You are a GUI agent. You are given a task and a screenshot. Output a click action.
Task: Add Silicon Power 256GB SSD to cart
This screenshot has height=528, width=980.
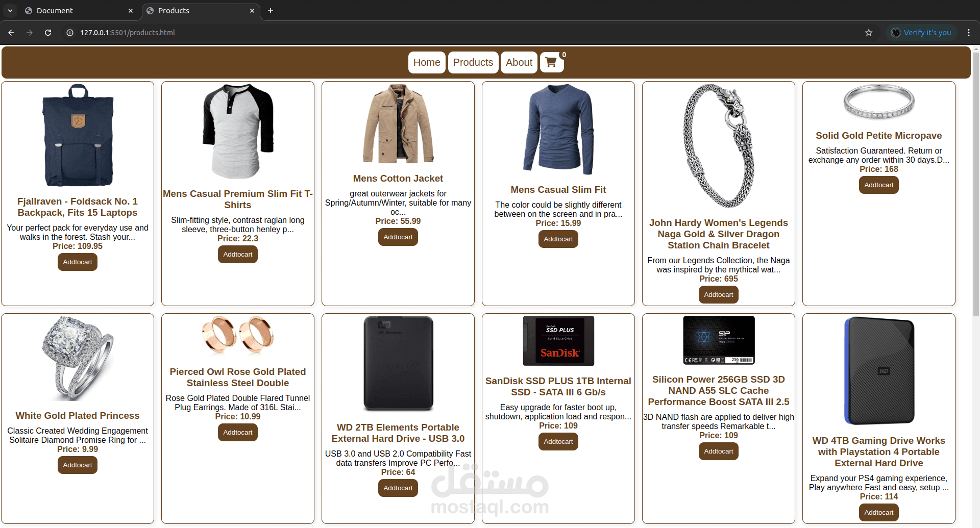[x=719, y=451]
